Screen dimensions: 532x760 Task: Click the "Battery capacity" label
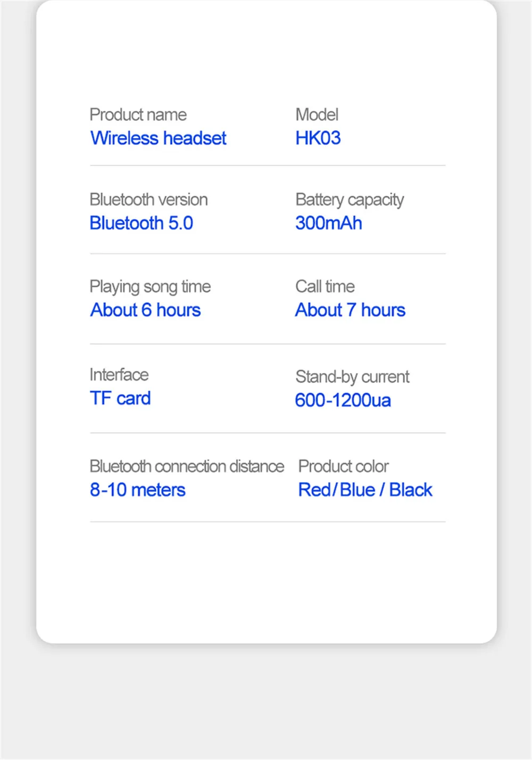[x=350, y=201]
